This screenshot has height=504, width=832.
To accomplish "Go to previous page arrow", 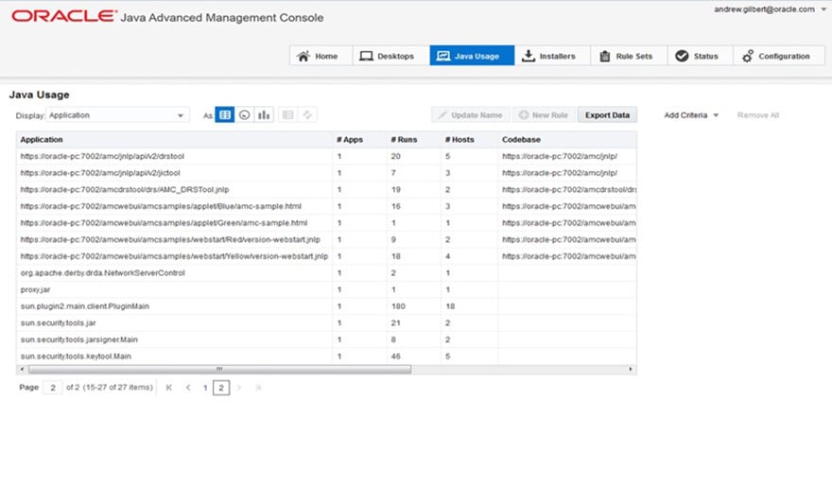I will (188, 387).
